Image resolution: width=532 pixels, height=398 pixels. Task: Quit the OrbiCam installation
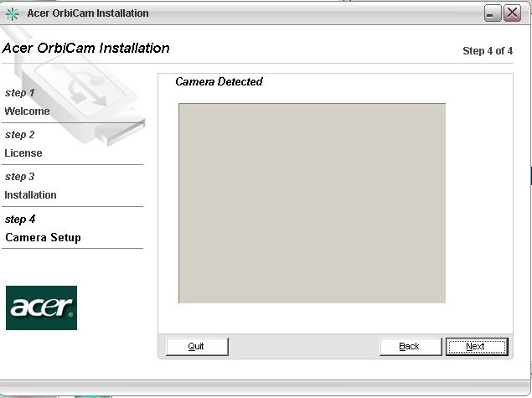click(x=197, y=346)
